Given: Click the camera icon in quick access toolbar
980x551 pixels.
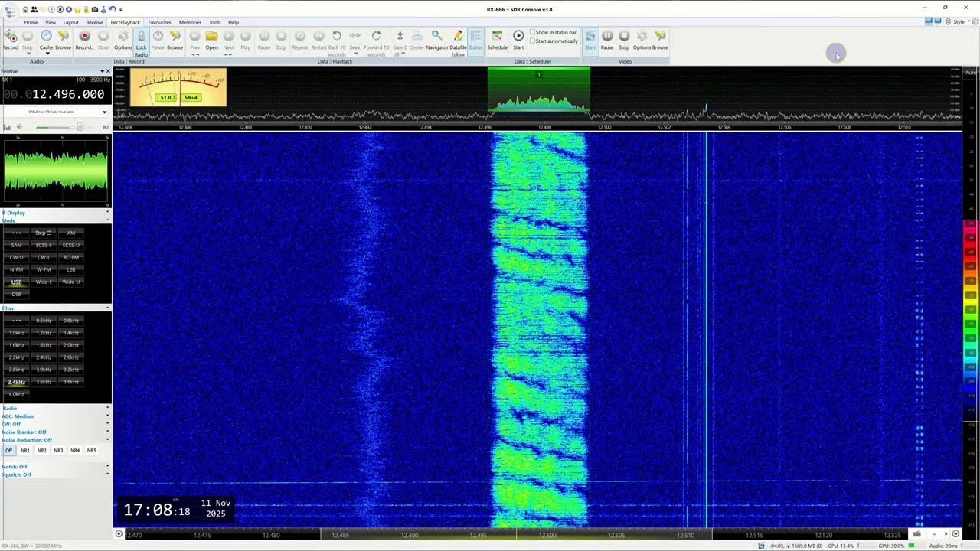Looking at the screenshot, I should coord(94,10).
